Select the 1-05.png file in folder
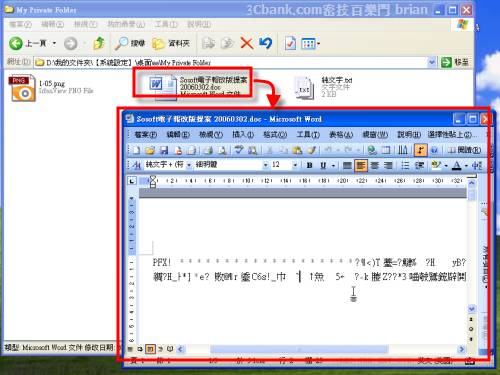 pyautogui.click(x=51, y=87)
